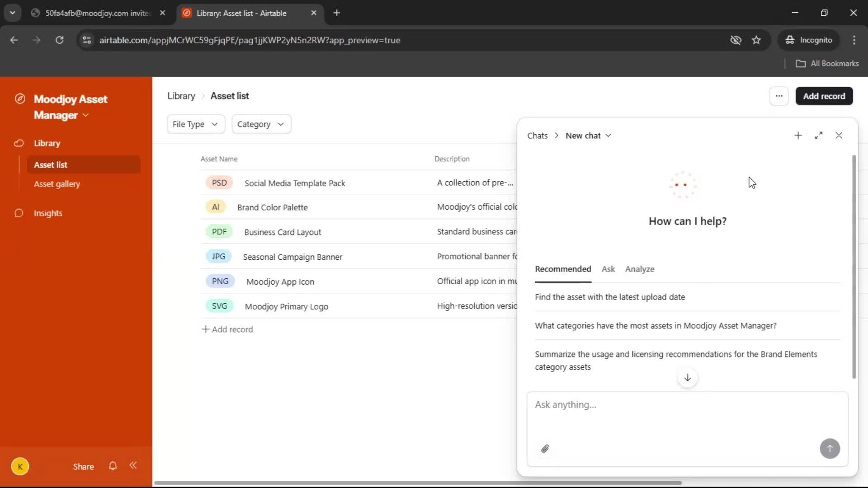Close the chat assistant panel
The image size is (868, 488).
839,136
